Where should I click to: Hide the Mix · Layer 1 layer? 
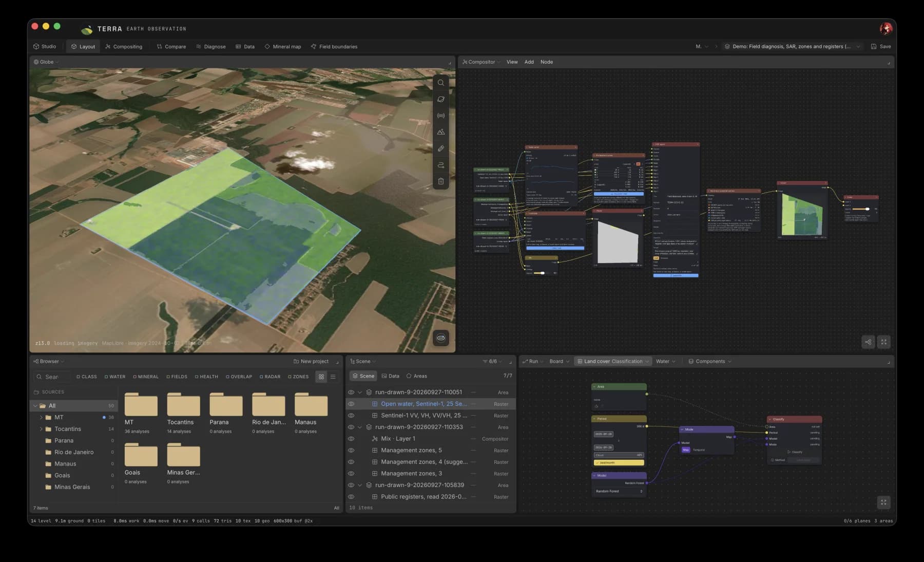coord(351,439)
